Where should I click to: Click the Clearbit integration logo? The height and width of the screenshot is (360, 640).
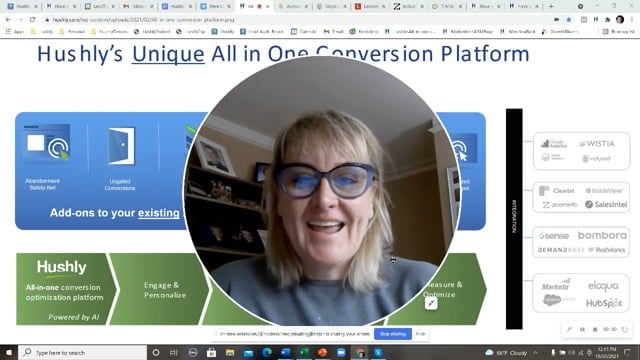point(557,191)
